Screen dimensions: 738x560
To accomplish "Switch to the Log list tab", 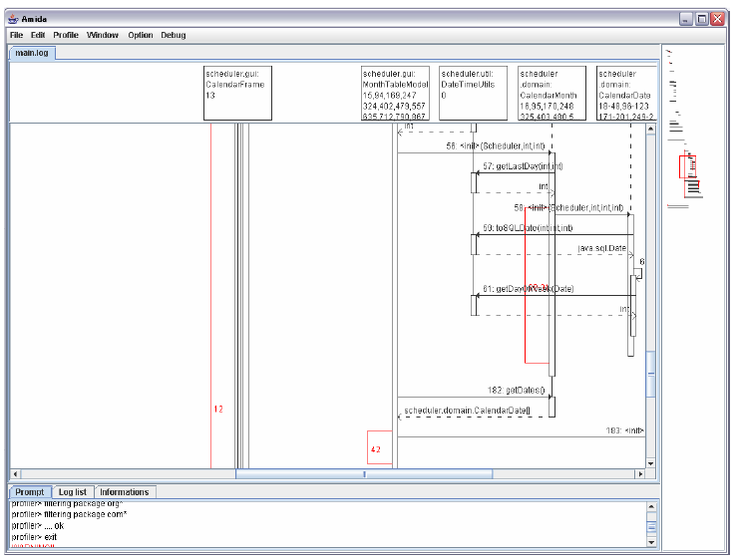I will tap(73, 492).
